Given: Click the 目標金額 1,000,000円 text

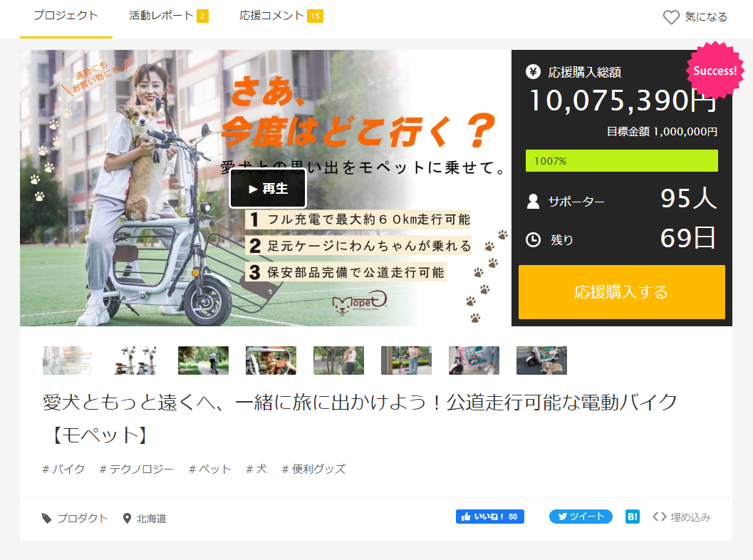Looking at the screenshot, I should click(662, 132).
